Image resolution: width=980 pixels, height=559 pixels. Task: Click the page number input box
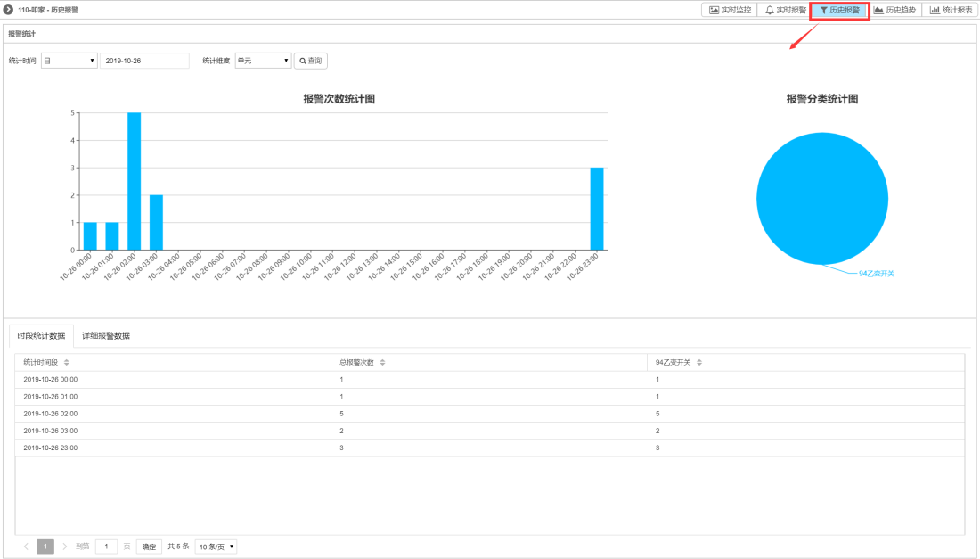[106, 547]
